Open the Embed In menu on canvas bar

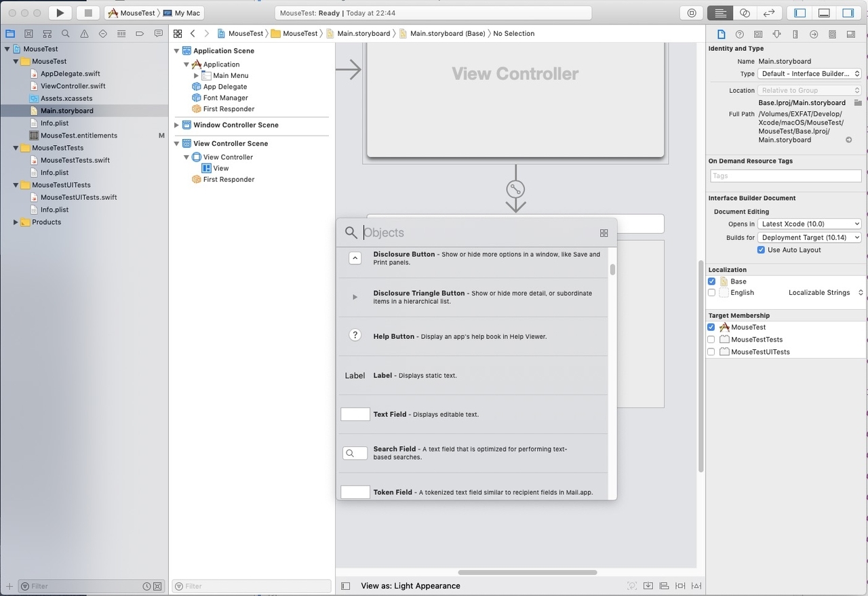tap(648, 586)
